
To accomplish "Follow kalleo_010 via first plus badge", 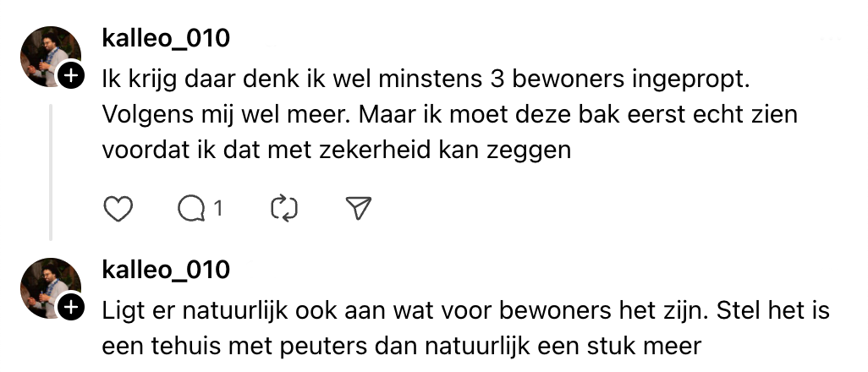I will [x=71, y=77].
